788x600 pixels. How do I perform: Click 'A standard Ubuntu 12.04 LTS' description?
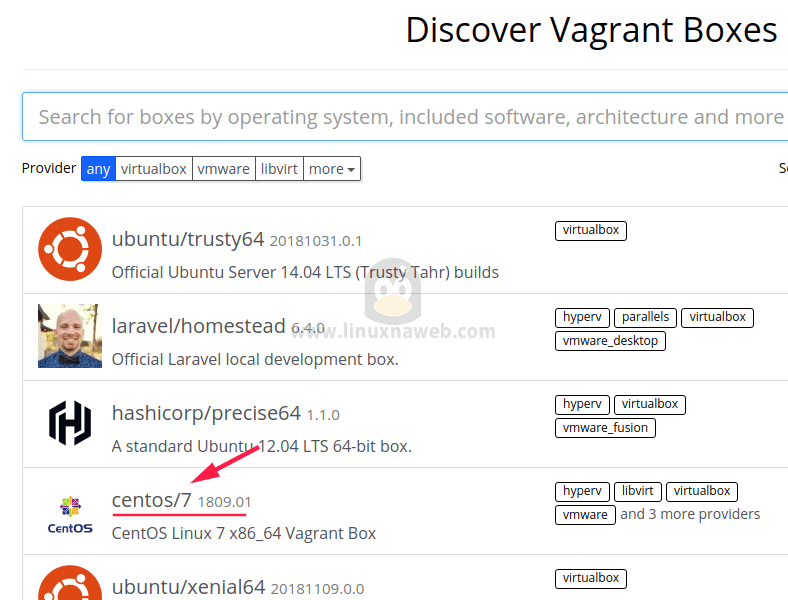pos(261,446)
